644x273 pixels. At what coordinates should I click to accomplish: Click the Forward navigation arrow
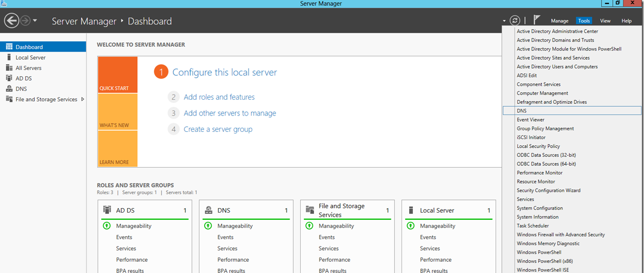pyautogui.click(x=26, y=21)
